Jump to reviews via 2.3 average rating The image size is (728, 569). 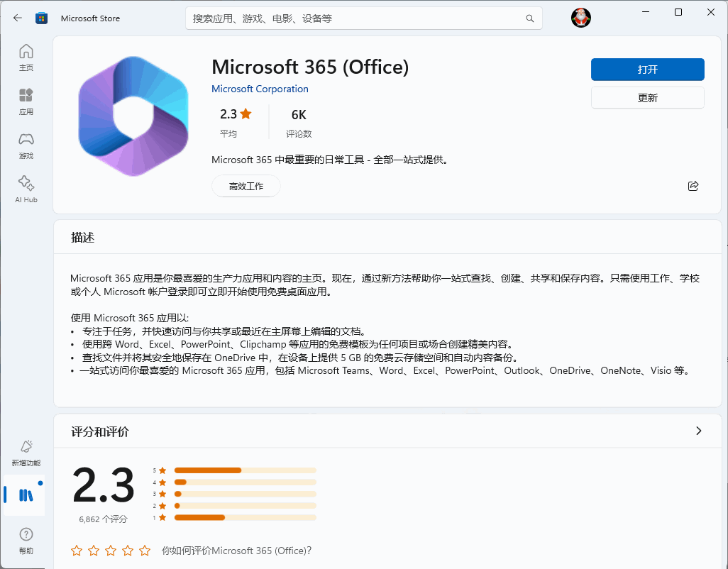coord(236,123)
